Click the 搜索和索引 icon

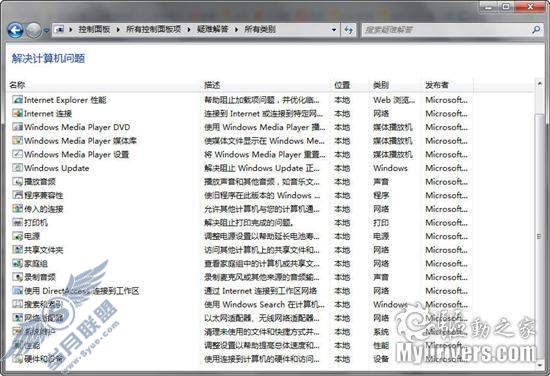pos(17,304)
